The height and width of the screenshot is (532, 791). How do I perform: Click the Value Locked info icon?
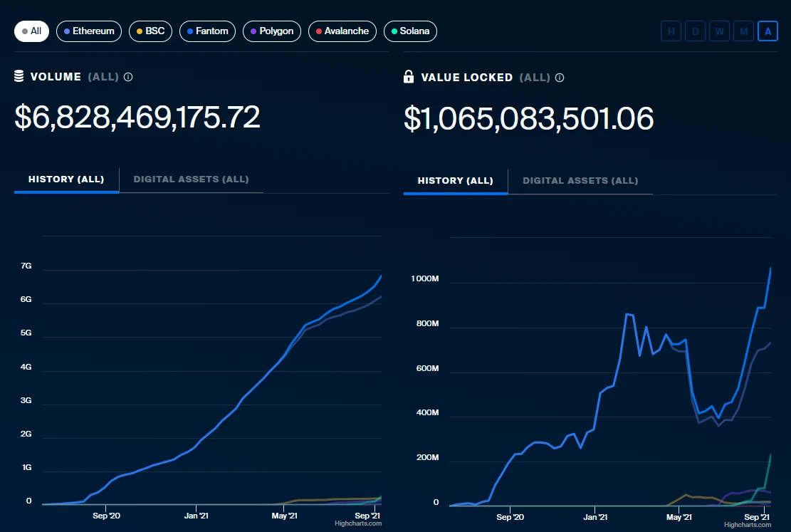click(x=560, y=78)
